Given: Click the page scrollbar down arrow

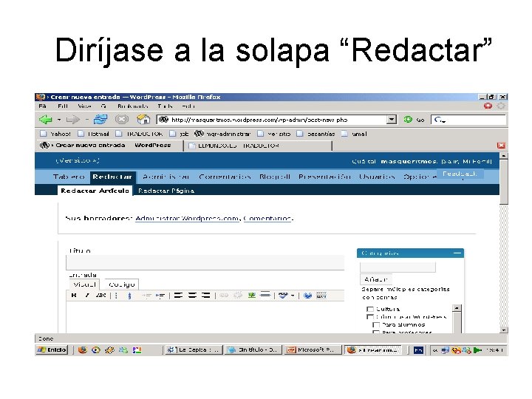Looking at the screenshot, I should coord(504,330).
